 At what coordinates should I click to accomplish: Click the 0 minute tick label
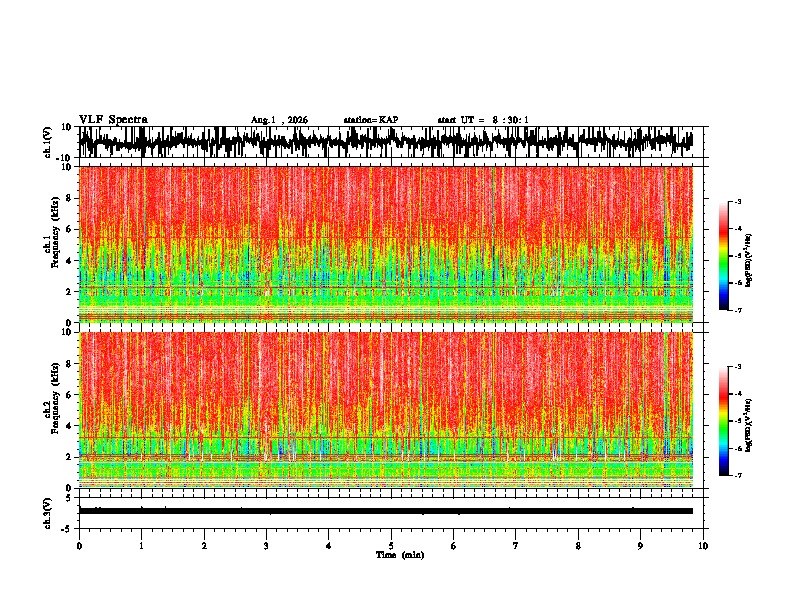[x=79, y=546]
